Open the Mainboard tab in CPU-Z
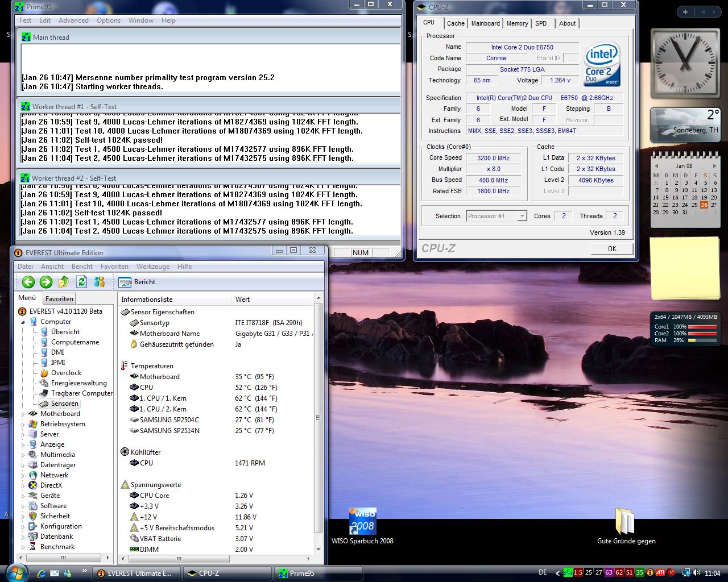Screen dimensions: 728x582 click(x=486, y=23)
